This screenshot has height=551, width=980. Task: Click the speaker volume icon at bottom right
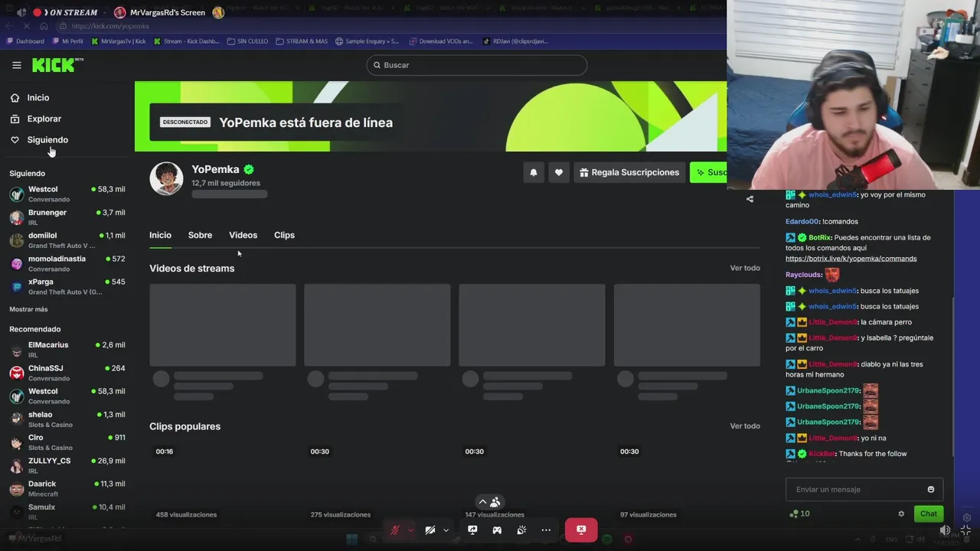(946, 530)
